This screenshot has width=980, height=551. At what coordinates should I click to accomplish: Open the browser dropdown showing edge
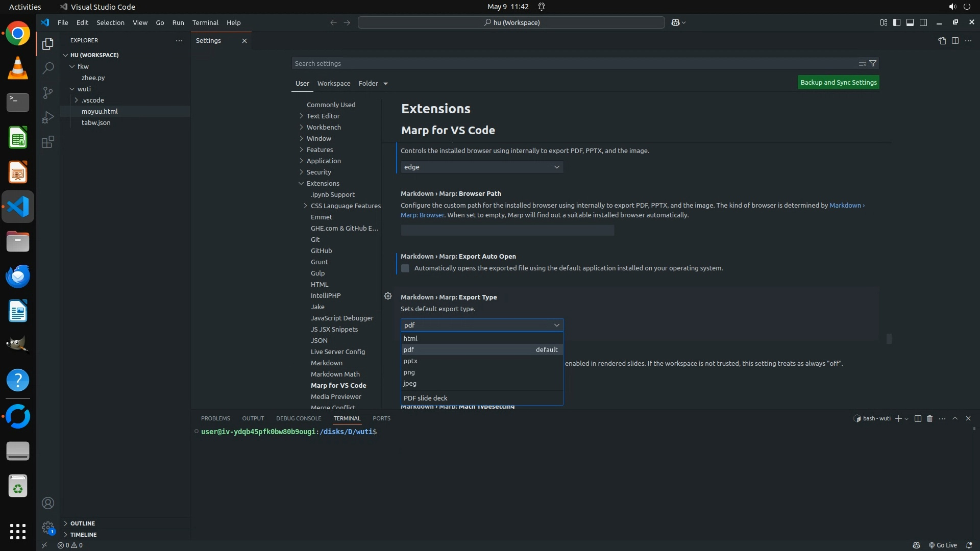coord(482,167)
